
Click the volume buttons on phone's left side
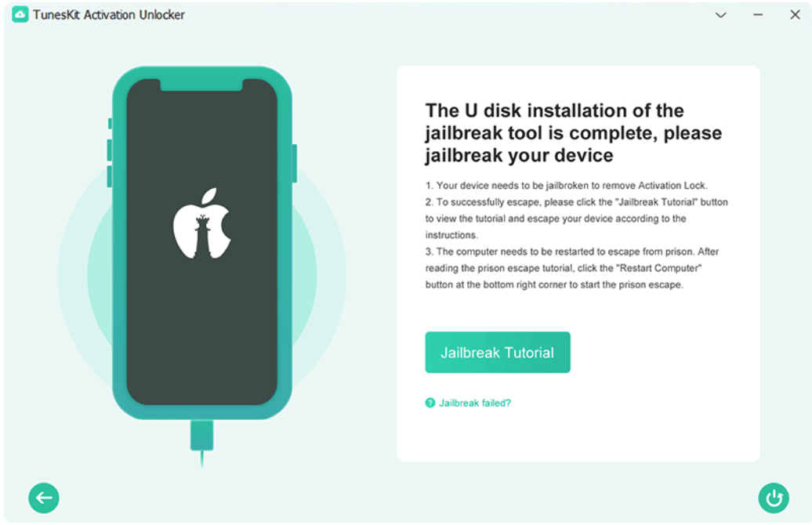110,162
